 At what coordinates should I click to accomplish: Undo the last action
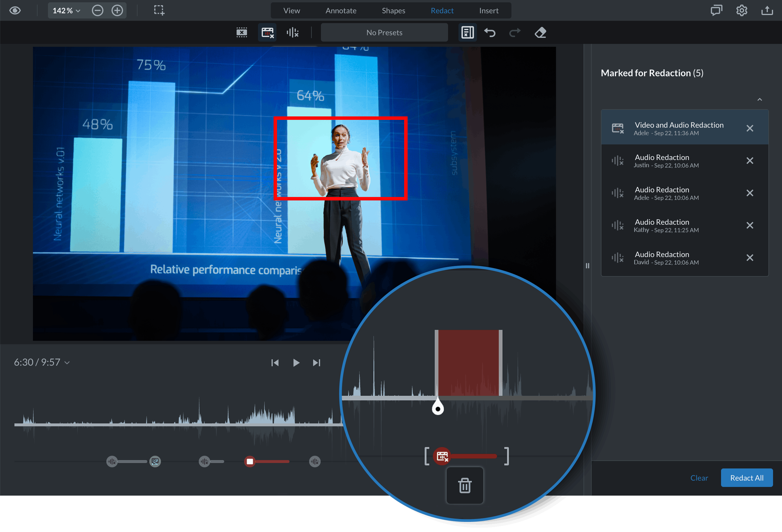click(490, 33)
